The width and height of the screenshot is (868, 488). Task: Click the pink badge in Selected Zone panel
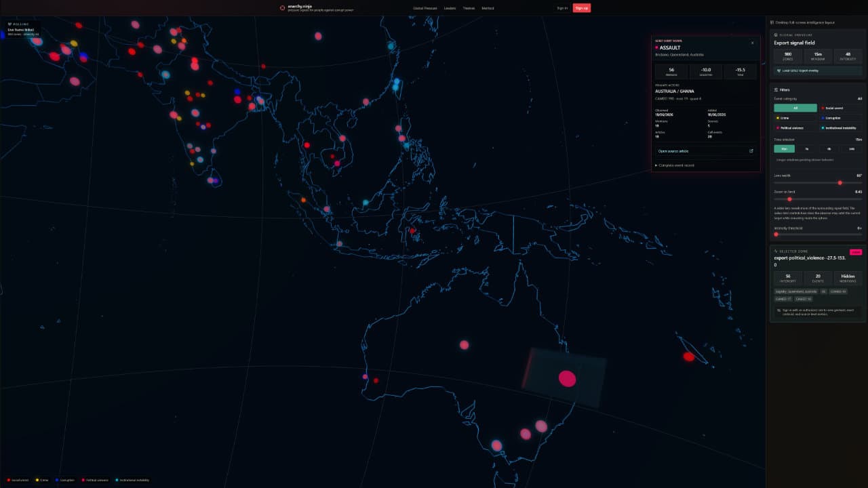856,252
